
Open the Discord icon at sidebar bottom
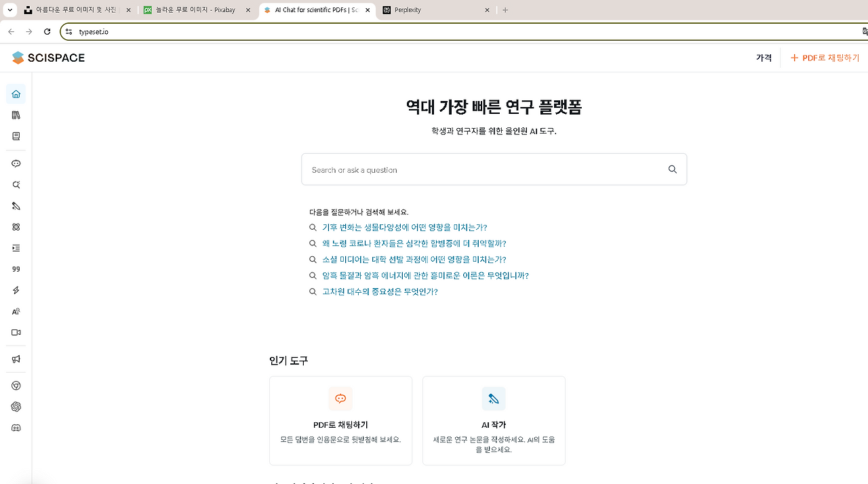click(x=16, y=427)
